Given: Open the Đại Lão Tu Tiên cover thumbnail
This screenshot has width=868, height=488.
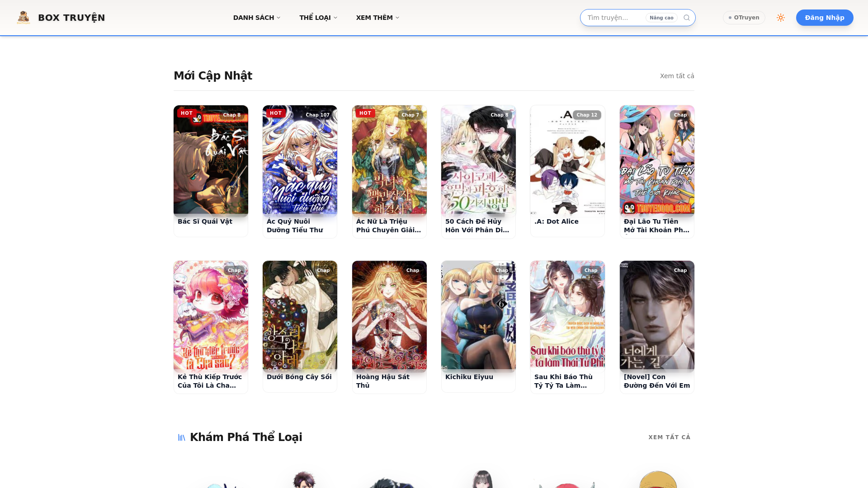Looking at the screenshot, I should pos(657,161).
